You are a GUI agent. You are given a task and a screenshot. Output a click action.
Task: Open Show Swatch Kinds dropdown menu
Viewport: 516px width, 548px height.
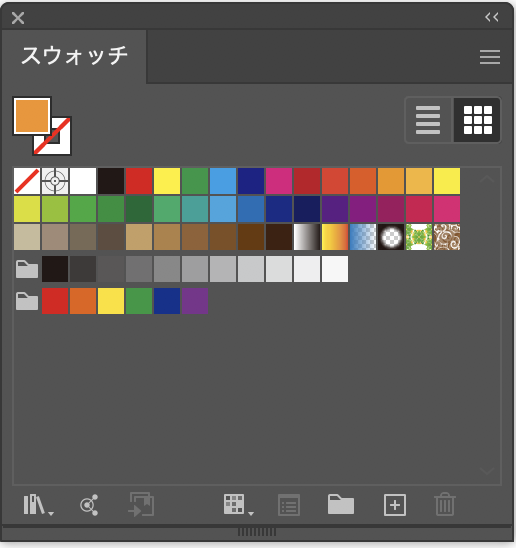[239, 505]
